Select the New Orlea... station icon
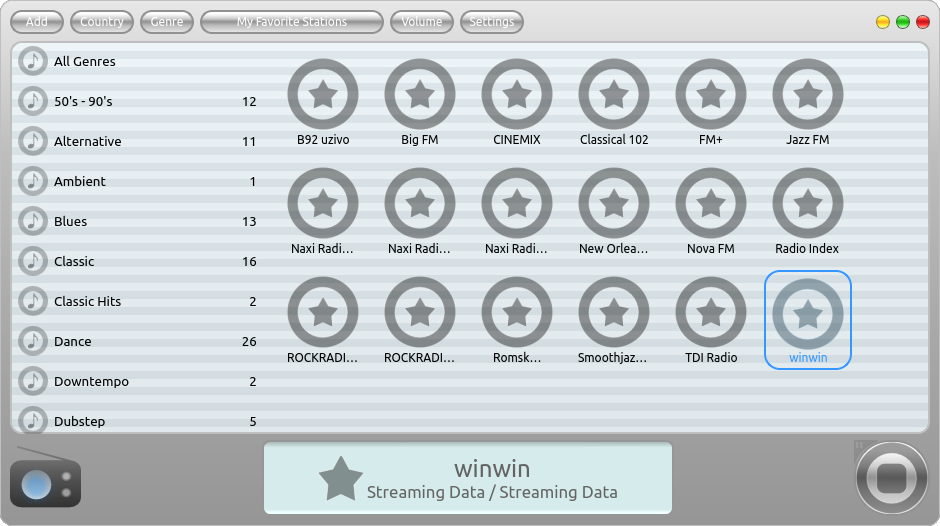The image size is (940, 526). (x=614, y=203)
